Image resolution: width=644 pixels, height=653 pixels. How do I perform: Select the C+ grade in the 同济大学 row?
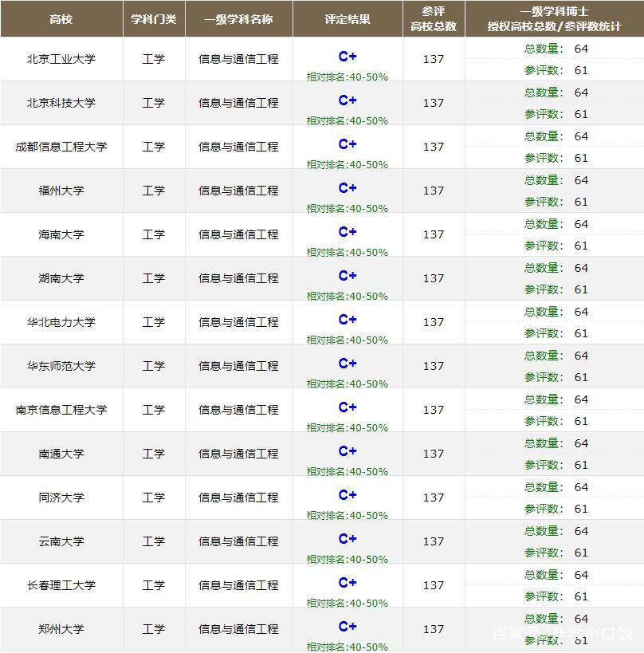click(348, 495)
